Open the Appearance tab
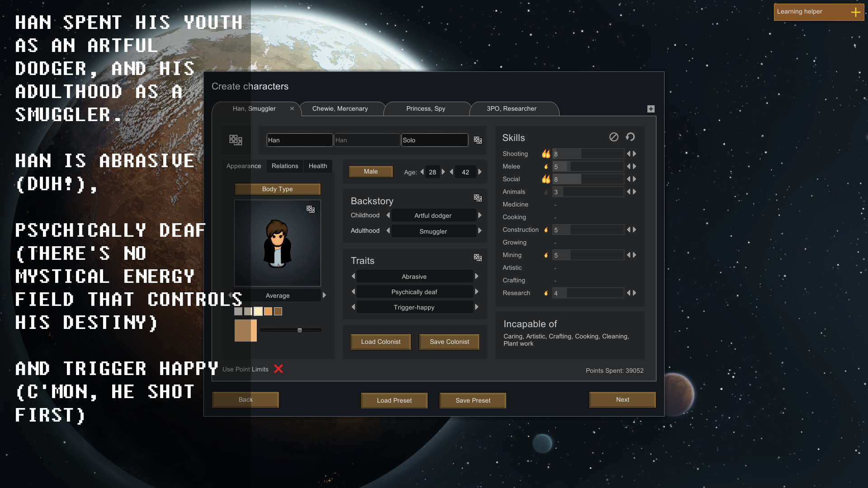The height and width of the screenshot is (488, 868). pos(244,166)
